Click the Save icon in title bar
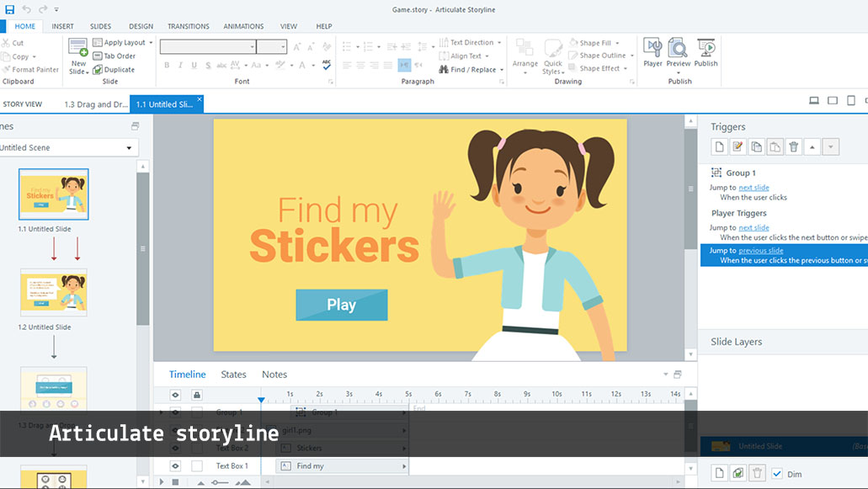The width and height of the screenshot is (868, 489). [x=9, y=9]
